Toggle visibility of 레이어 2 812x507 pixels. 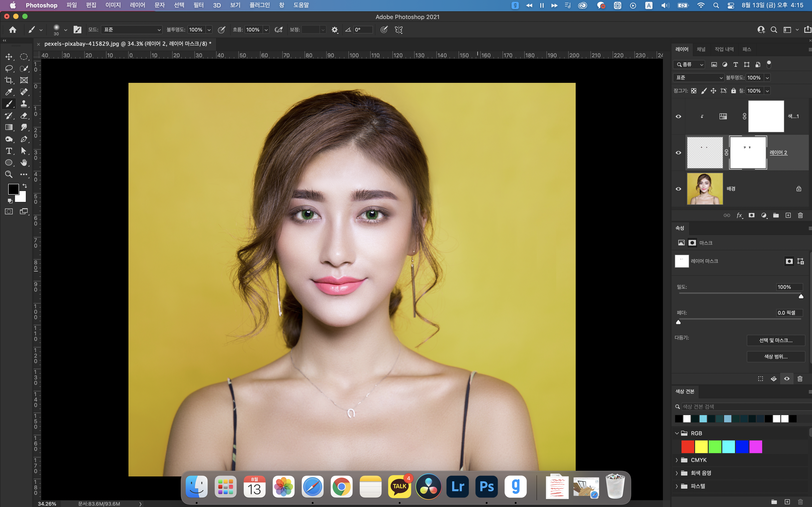tap(678, 153)
